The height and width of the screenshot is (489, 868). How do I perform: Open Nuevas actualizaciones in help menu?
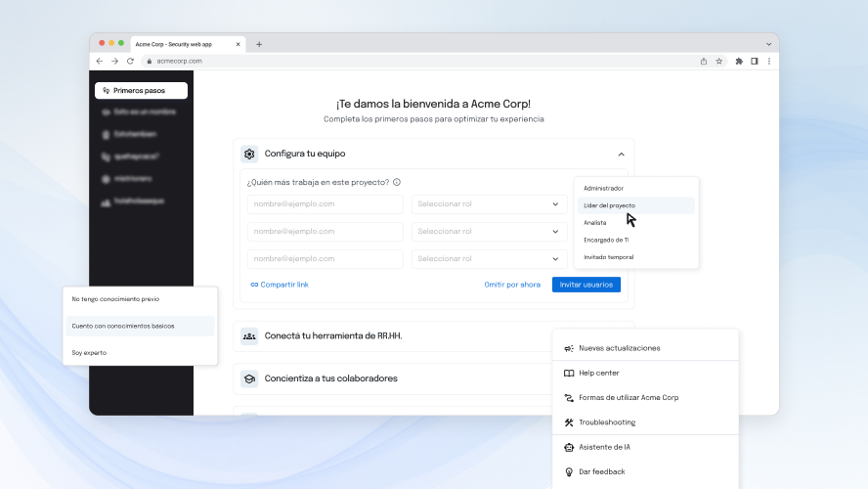point(645,348)
